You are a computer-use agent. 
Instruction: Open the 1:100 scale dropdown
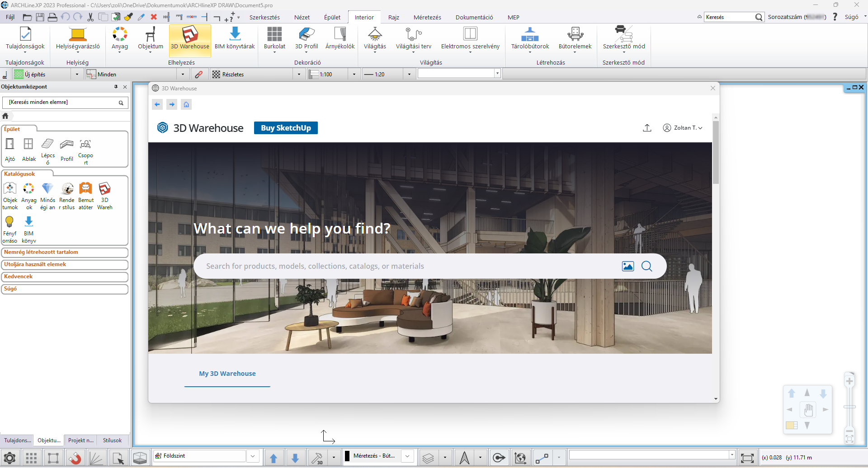click(354, 75)
